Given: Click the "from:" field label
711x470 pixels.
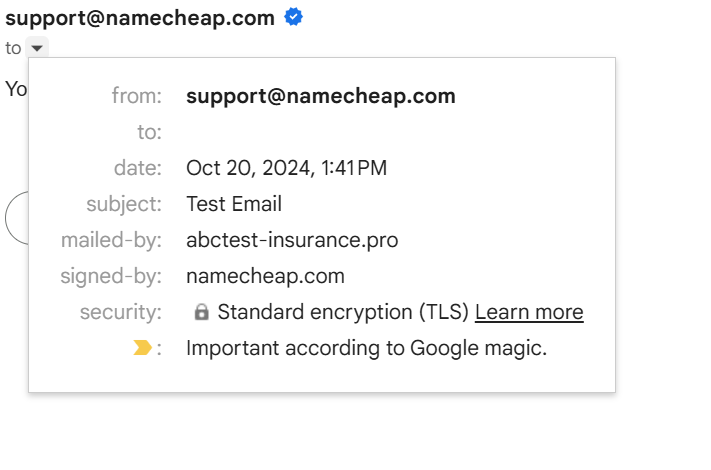Looking at the screenshot, I should pyautogui.click(x=136, y=96).
